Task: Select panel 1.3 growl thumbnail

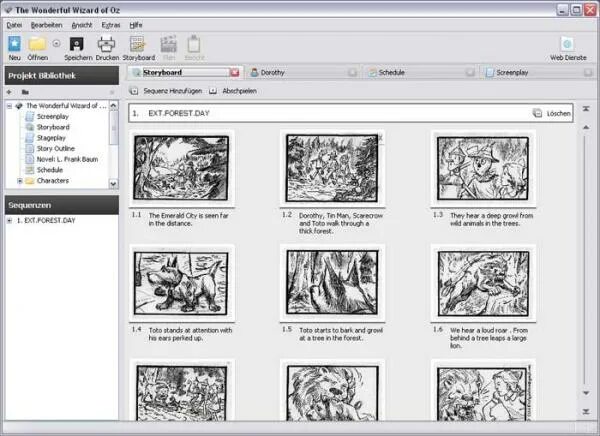Action: pos(483,168)
